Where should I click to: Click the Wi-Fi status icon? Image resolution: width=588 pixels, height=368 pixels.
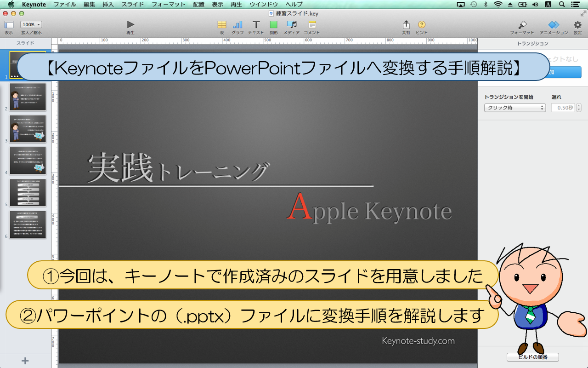[498, 4]
